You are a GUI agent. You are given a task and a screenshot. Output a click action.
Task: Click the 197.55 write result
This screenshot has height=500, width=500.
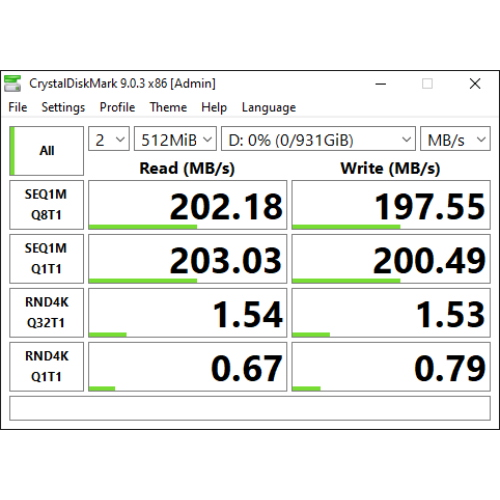point(391,205)
